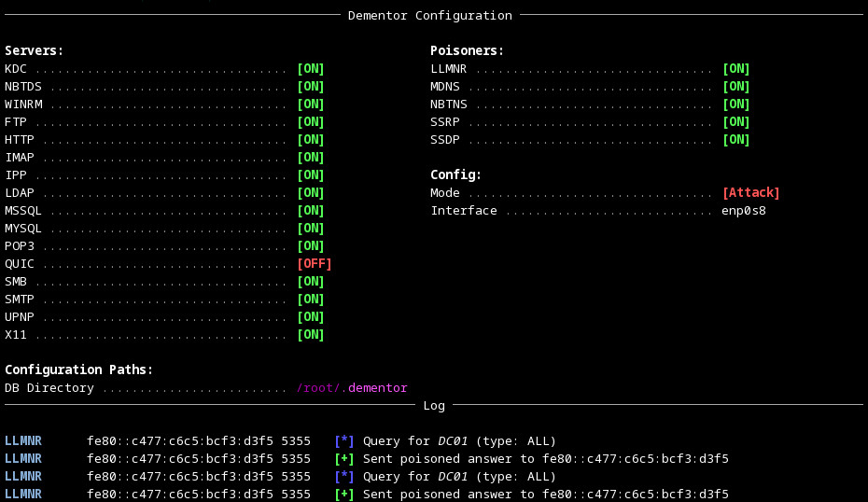
Task: Click the [ON] status for the HTTP server
Action: tap(310, 140)
